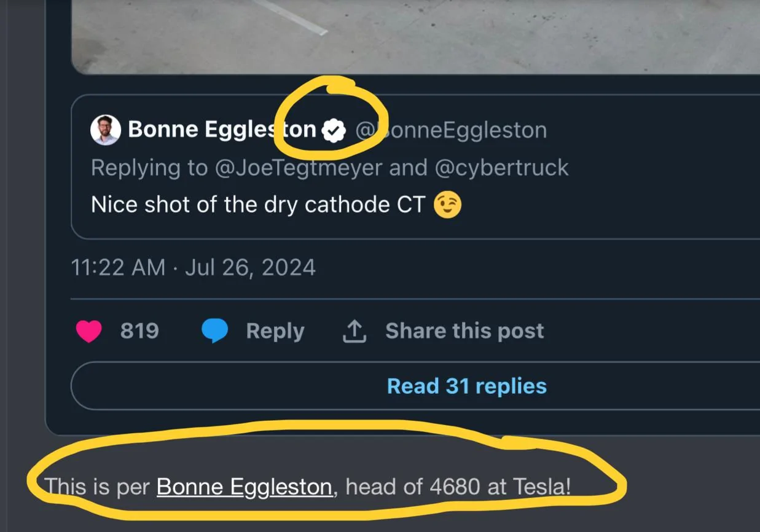Click the 'Nice shot of the dry cathode CT' text

point(258,205)
